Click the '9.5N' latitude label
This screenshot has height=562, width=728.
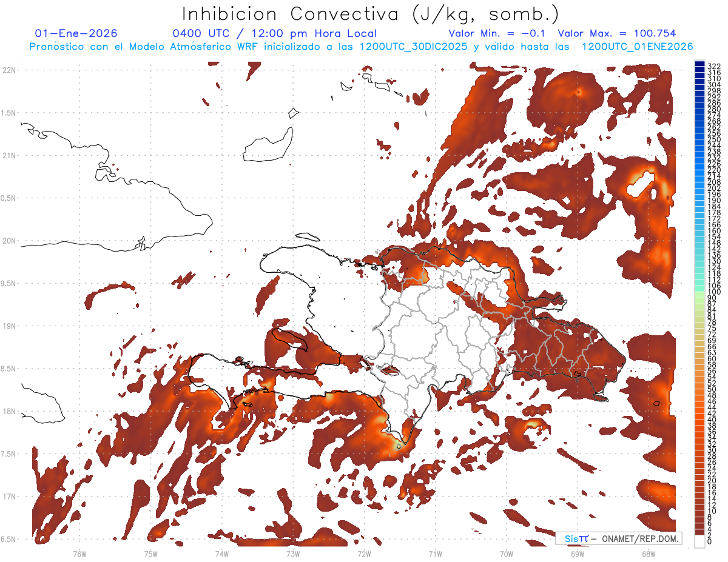click(9, 284)
